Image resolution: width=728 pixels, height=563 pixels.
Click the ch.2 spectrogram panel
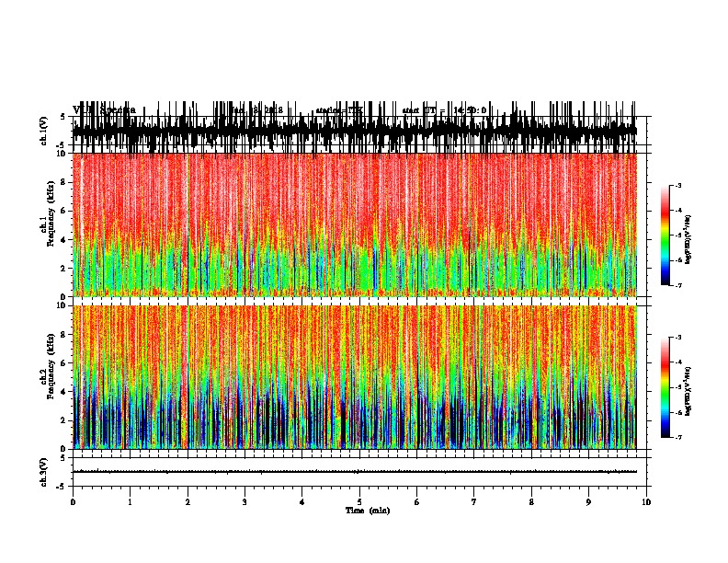354,377
